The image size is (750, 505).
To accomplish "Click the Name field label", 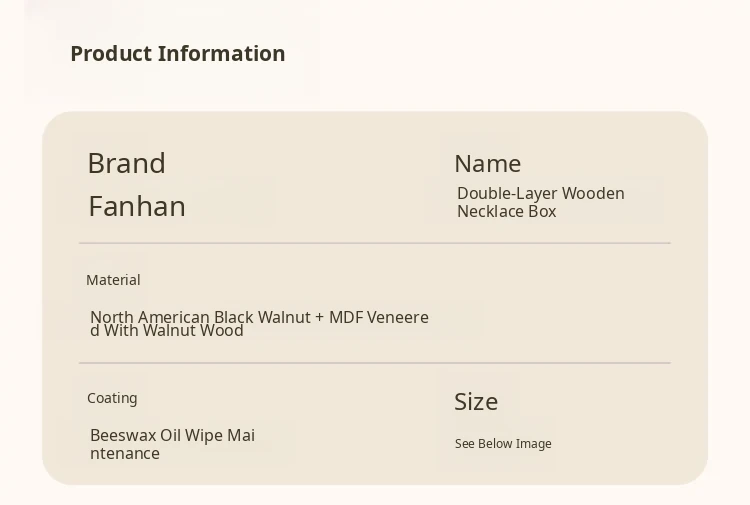I will click(x=487, y=164).
